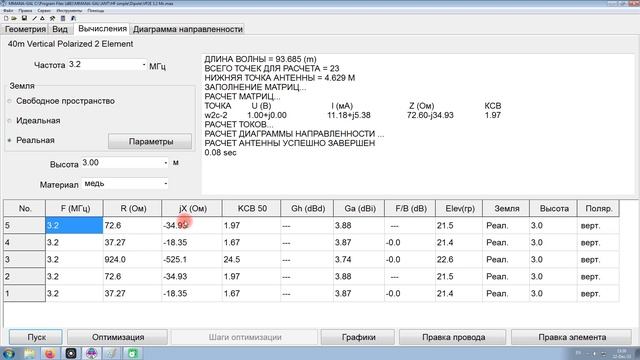
Task: Click Elev value 22.6 in row 3
Action: tap(459, 260)
